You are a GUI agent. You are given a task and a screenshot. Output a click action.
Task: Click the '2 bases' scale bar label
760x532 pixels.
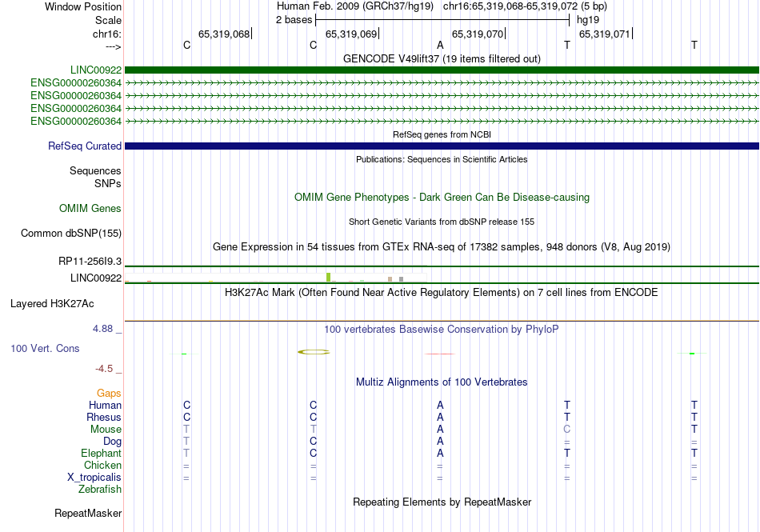[x=294, y=20]
